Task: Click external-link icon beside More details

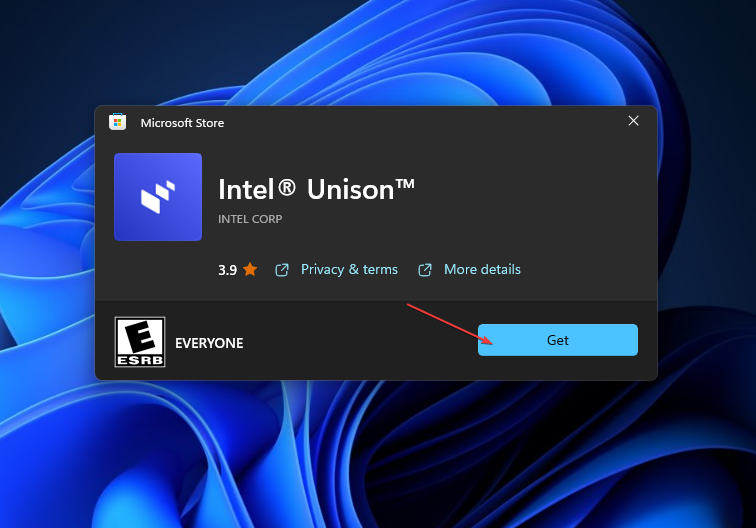Action: (x=425, y=270)
